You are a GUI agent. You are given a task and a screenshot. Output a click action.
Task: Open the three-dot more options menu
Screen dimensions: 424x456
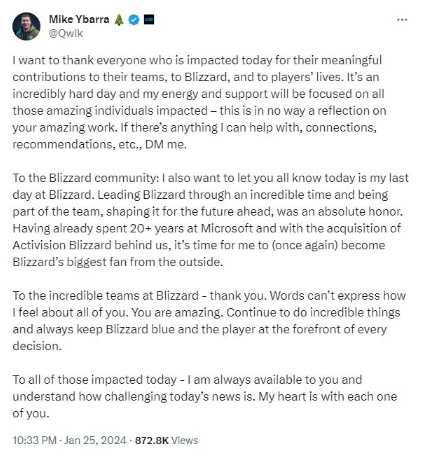point(402,20)
